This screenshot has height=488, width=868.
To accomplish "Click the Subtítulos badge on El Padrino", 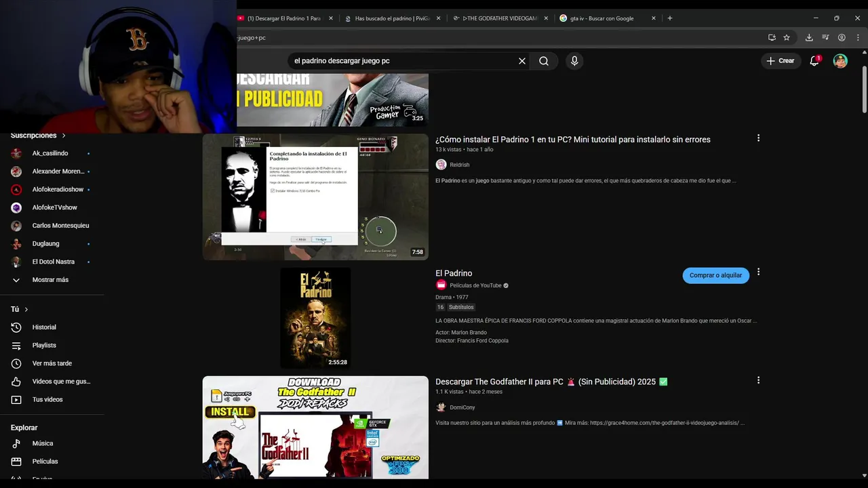I will coord(461,307).
